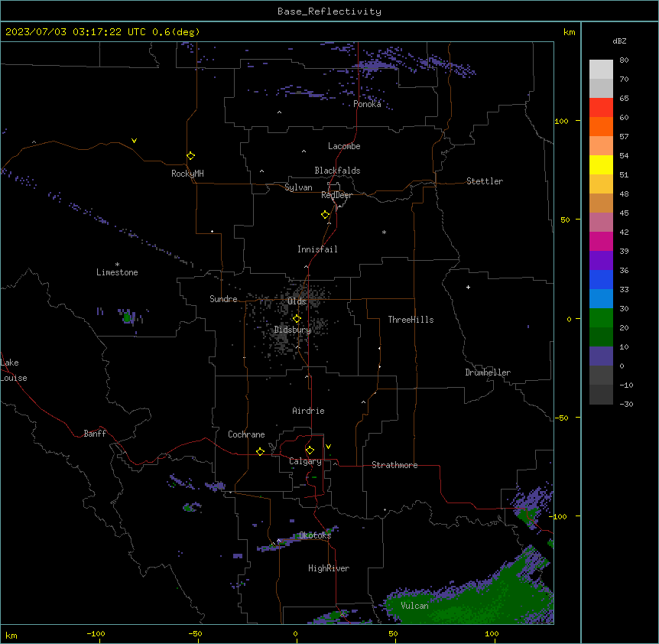
Task: Click the yellow marker north of Calgary label
Action: pyautogui.click(x=310, y=450)
